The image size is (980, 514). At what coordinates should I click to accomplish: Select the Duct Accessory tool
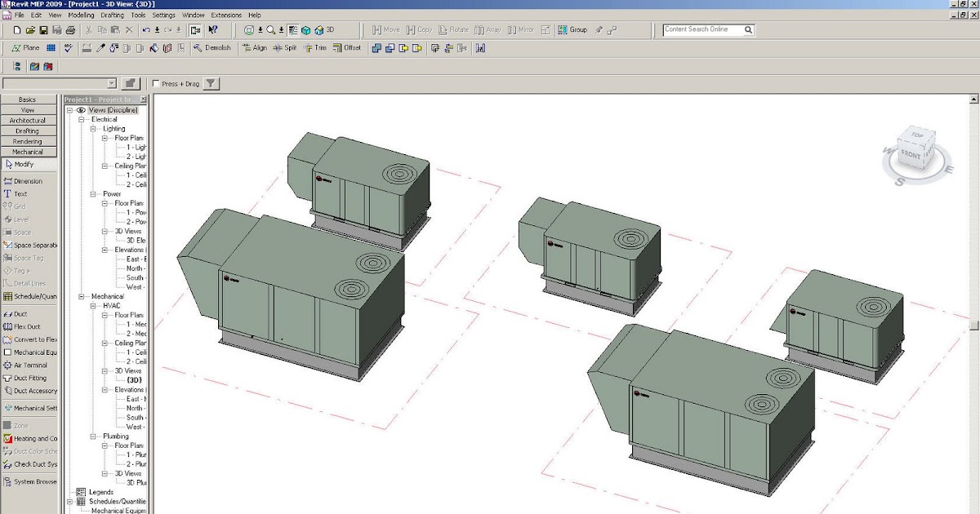click(x=29, y=391)
